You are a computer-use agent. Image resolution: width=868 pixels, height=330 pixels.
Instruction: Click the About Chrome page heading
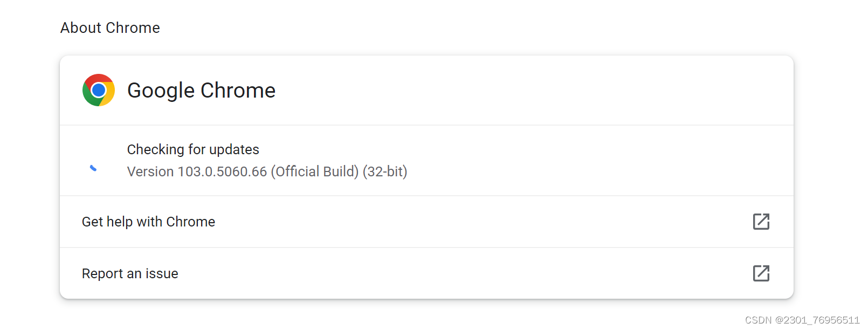[110, 27]
